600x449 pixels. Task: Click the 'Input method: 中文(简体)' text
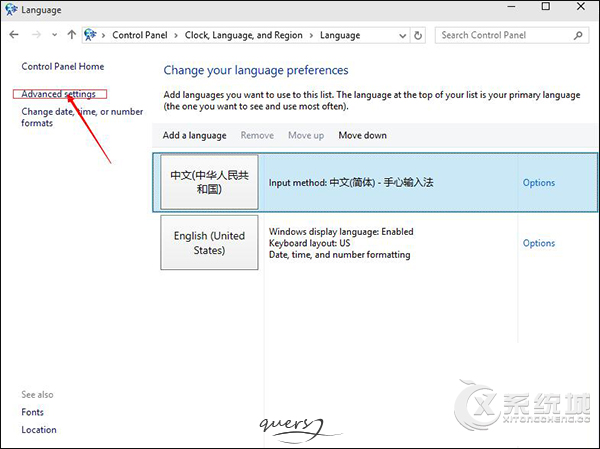[351, 183]
